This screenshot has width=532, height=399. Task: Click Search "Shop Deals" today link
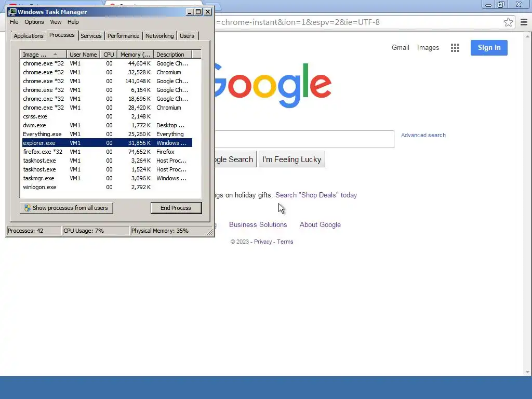316,195
